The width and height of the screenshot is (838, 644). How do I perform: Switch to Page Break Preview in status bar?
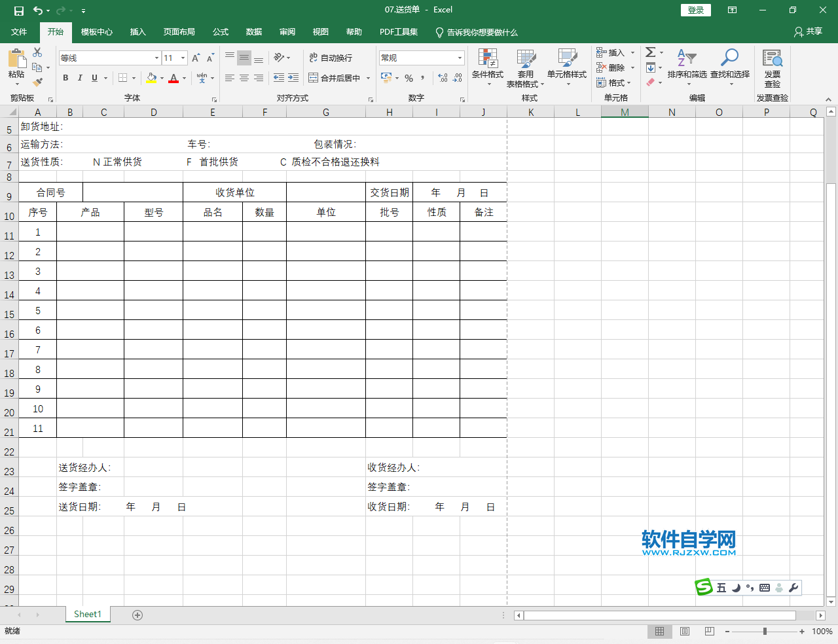click(x=710, y=631)
